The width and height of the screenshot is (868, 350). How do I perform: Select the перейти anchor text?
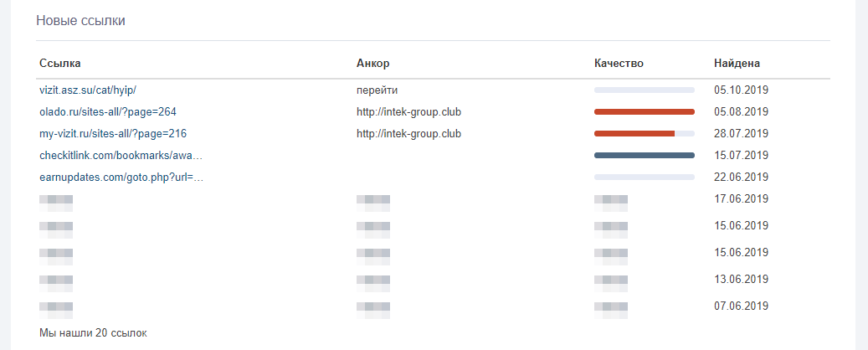coord(378,90)
